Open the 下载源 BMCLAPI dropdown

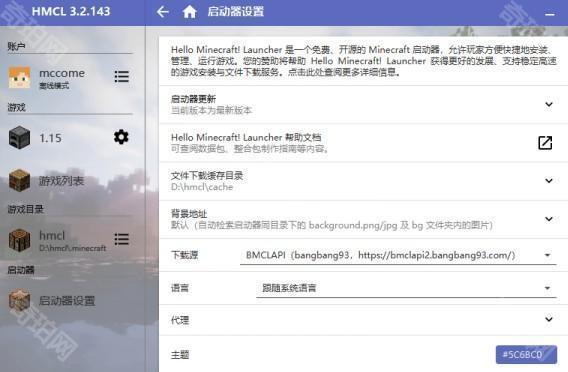[398, 255]
